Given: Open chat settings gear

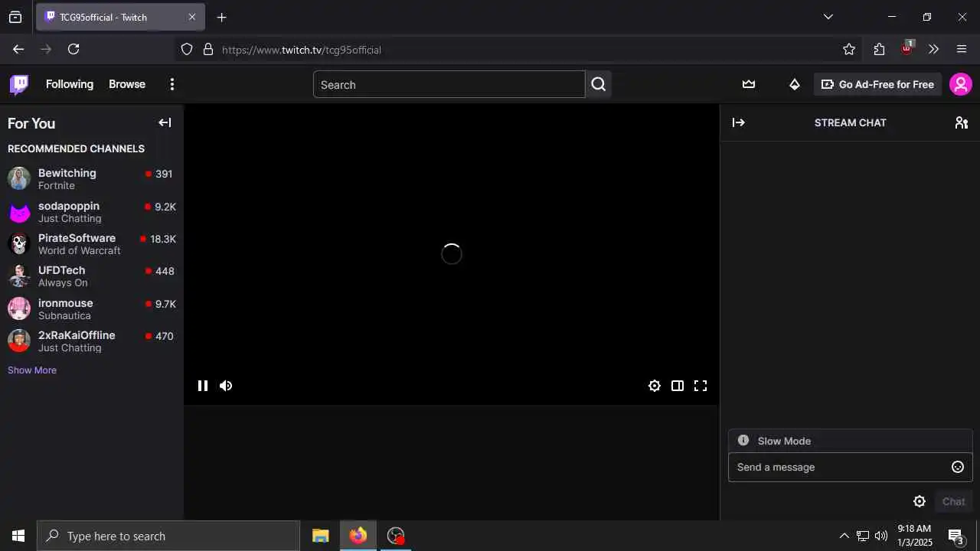Looking at the screenshot, I should click(x=920, y=501).
